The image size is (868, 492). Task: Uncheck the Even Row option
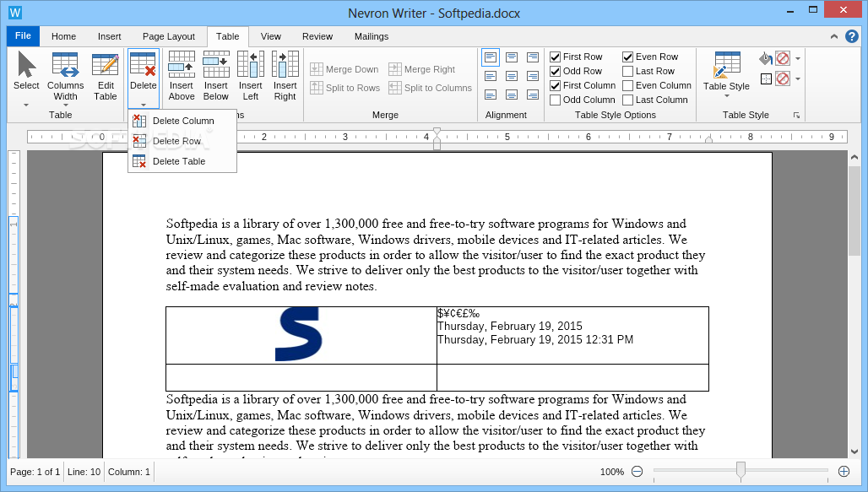pos(627,57)
